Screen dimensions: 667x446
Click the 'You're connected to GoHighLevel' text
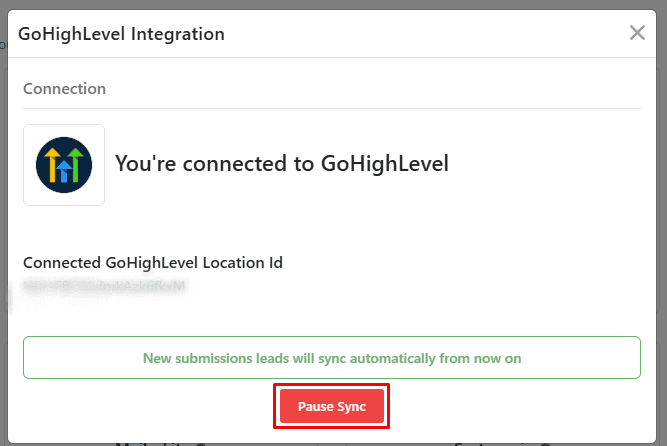pyautogui.click(x=282, y=164)
